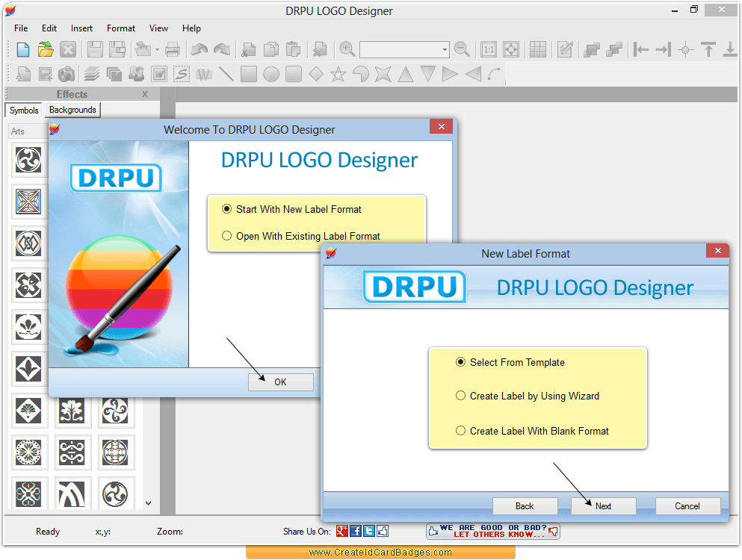Click the Copy pages icon

pos(271,49)
